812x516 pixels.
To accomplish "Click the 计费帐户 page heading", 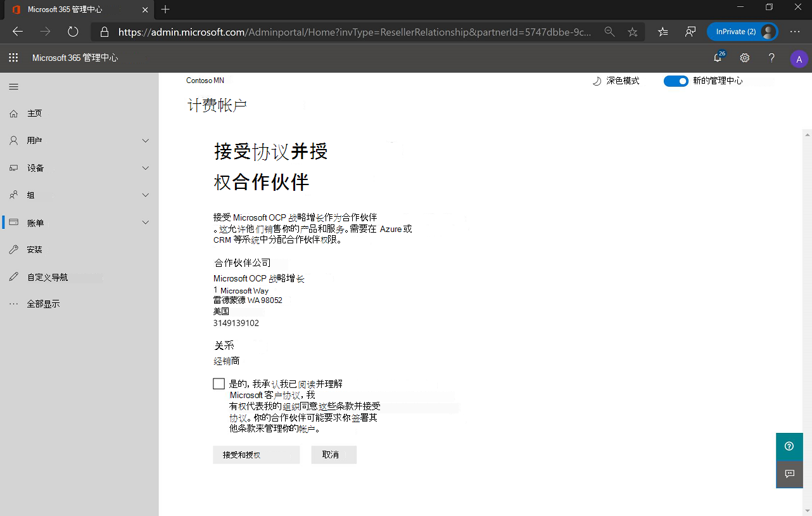I will tap(217, 105).
